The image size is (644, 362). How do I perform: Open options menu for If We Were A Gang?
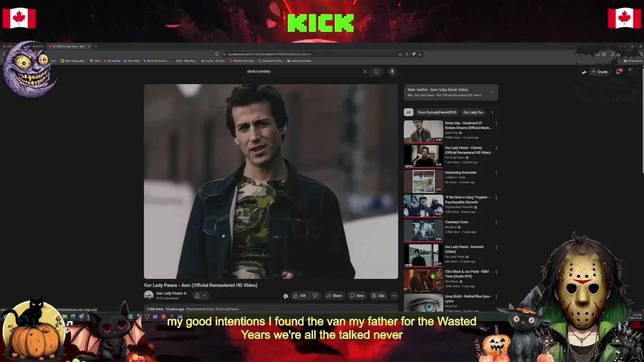(x=496, y=198)
